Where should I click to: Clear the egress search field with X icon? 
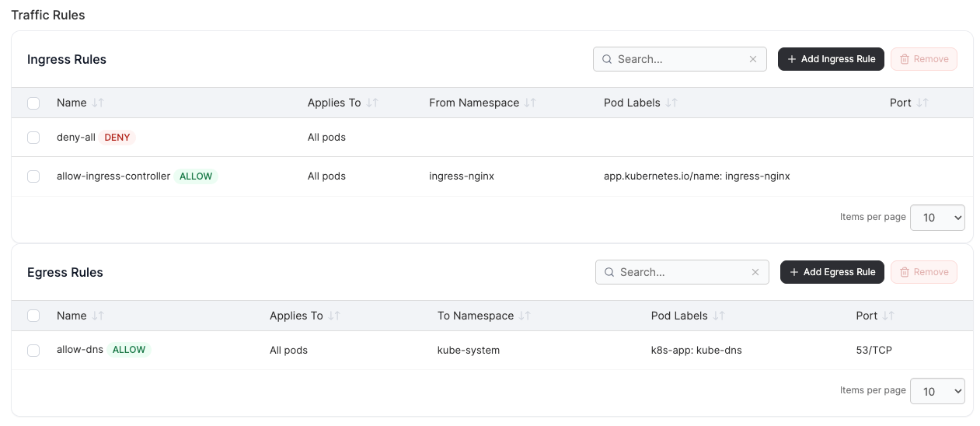(x=755, y=272)
